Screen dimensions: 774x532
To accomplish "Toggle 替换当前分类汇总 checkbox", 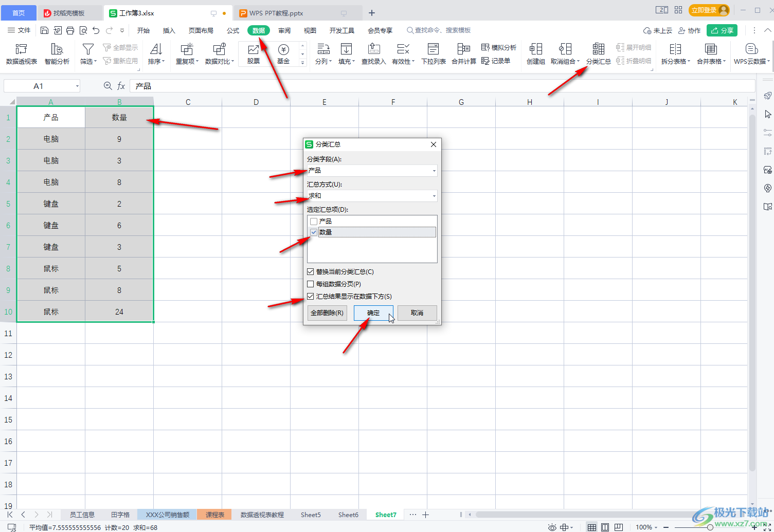I will tap(310, 271).
